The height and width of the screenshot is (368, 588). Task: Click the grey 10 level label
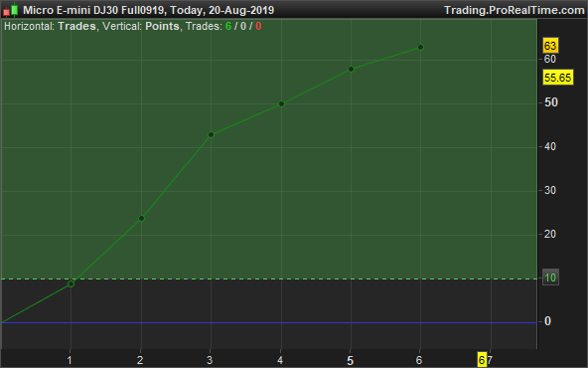550,277
